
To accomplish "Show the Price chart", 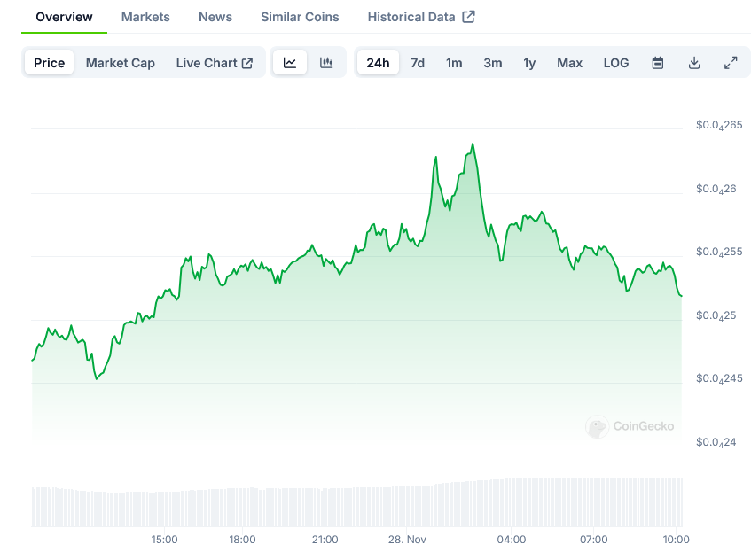I will (50, 63).
